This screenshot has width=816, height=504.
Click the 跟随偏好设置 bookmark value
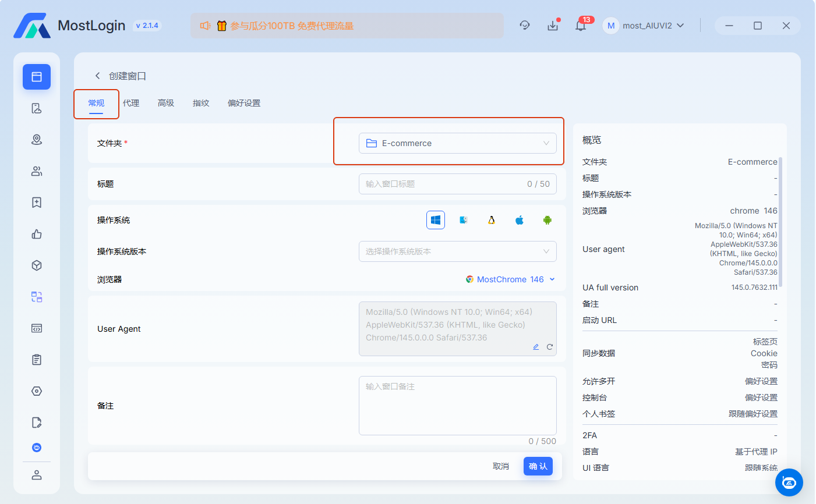(x=753, y=414)
